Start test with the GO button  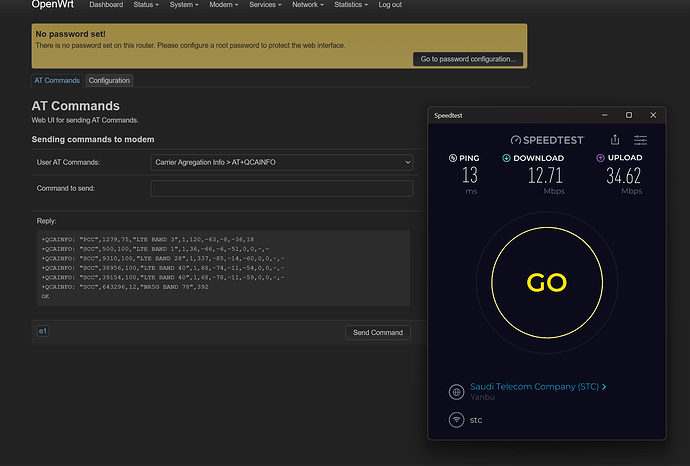547,283
